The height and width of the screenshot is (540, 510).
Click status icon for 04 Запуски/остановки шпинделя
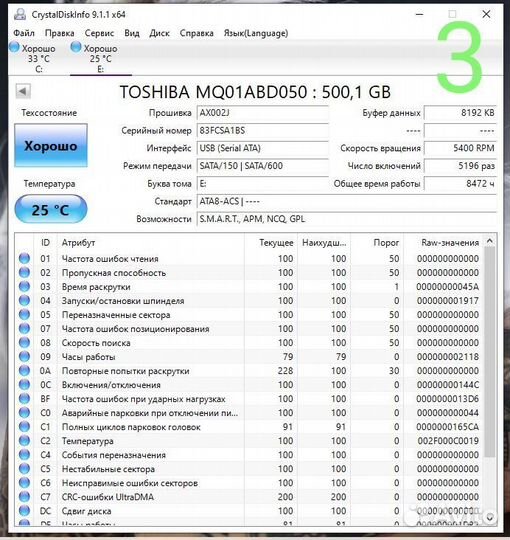24,300
